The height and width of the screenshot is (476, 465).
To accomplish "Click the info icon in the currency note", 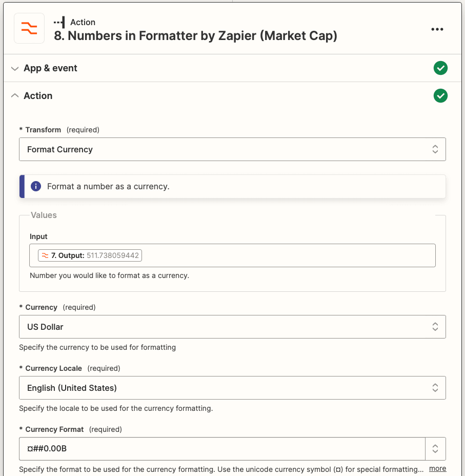I will tap(35, 186).
